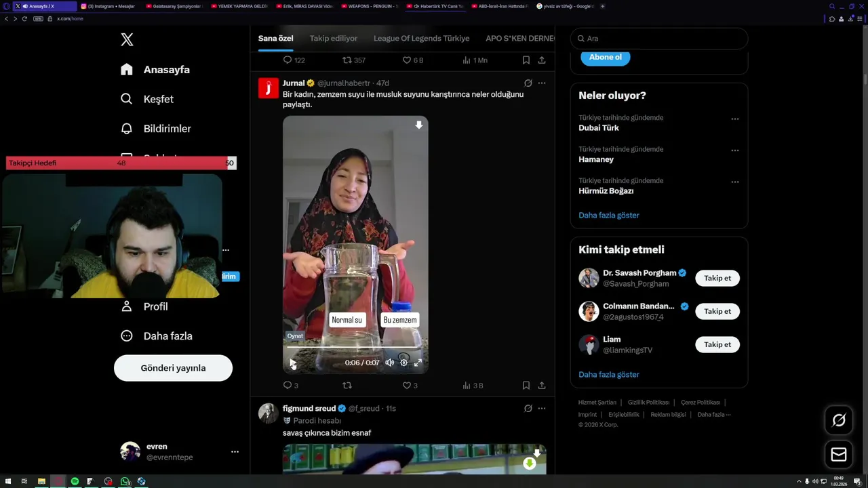Click Daha fazla göster under Kimi takip etmeli
This screenshot has width=868, height=488.
pyautogui.click(x=609, y=374)
